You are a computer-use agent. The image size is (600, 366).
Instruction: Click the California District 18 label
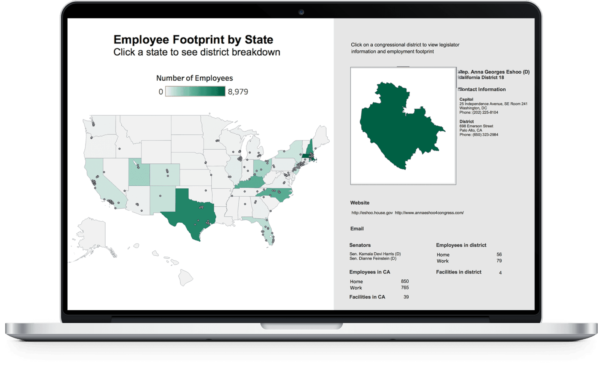(x=481, y=77)
